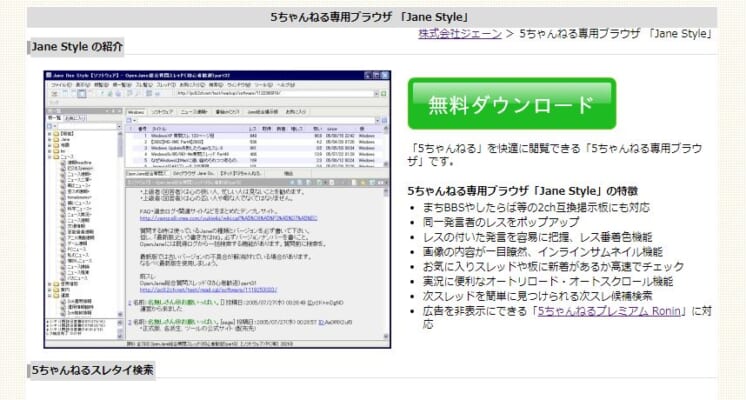The height and width of the screenshot is (400, 746).
Task: Click the bullet text 広告を非表示にできる
Action: tap(476, 311)
